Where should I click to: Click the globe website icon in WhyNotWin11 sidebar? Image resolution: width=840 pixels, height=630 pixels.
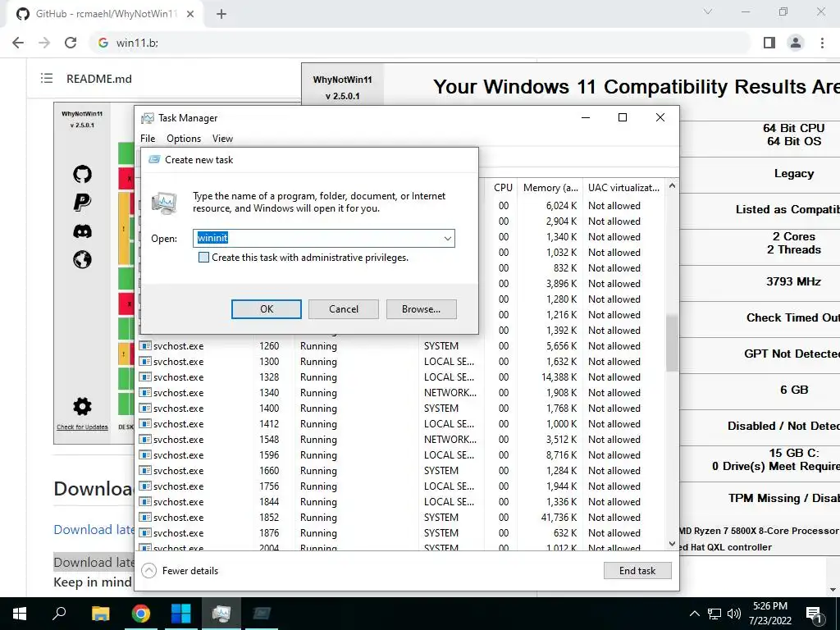pos(82,260)
